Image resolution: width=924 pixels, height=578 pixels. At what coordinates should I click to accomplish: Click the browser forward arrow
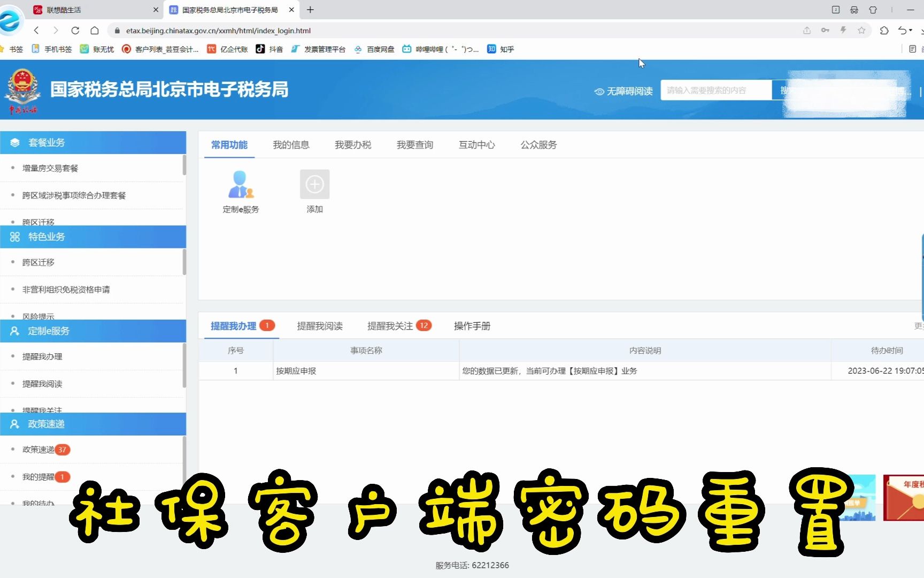coord(56,31)
